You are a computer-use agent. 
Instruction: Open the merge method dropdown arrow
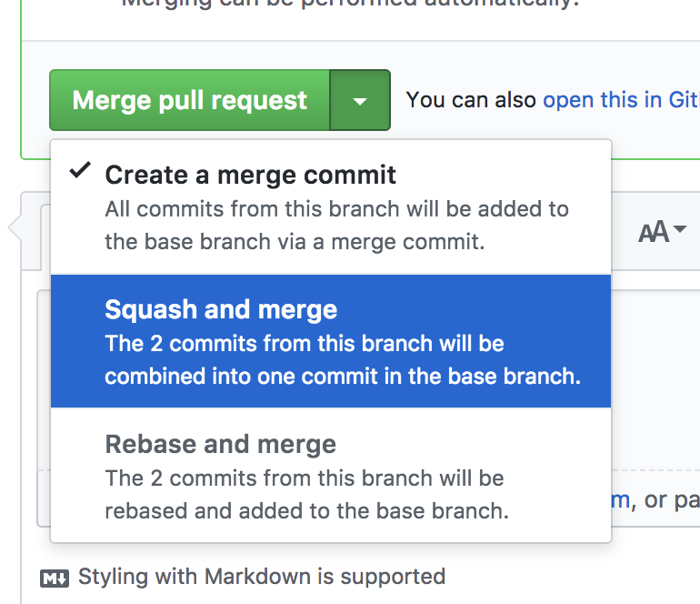pyautogui.click(x=360, y=100)
